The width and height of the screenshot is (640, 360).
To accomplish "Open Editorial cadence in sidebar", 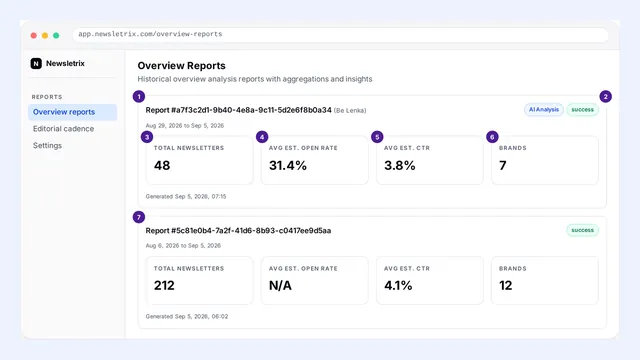I will coord(63,129).
